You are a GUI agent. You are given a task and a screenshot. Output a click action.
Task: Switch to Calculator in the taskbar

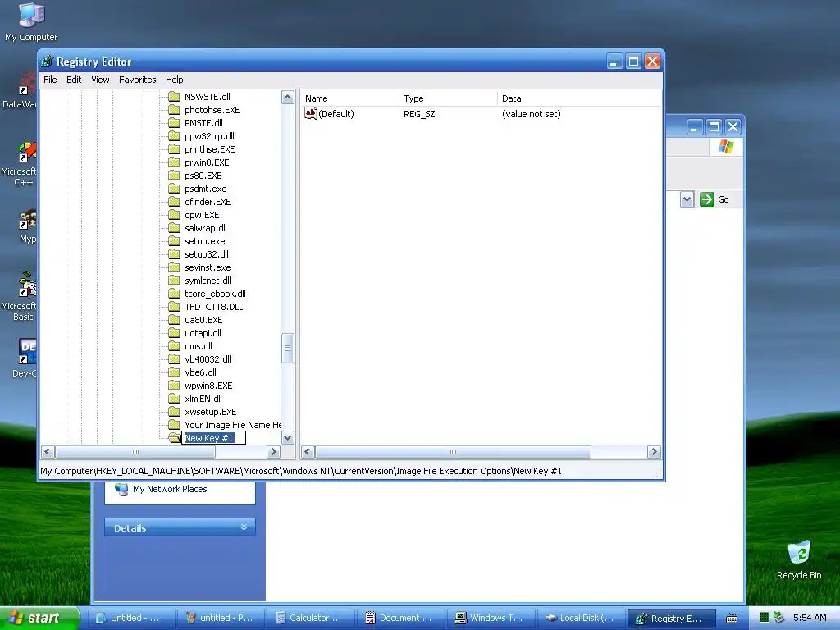click(309, 618)
